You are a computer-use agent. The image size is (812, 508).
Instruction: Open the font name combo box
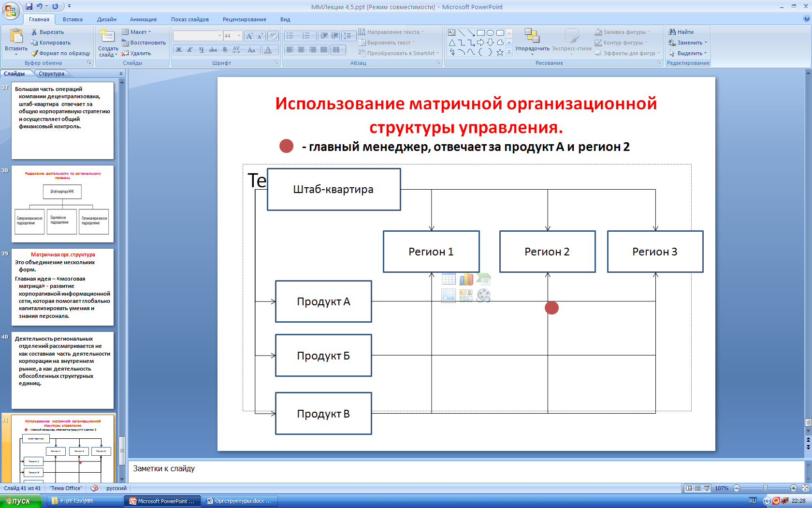click(198, 36)
